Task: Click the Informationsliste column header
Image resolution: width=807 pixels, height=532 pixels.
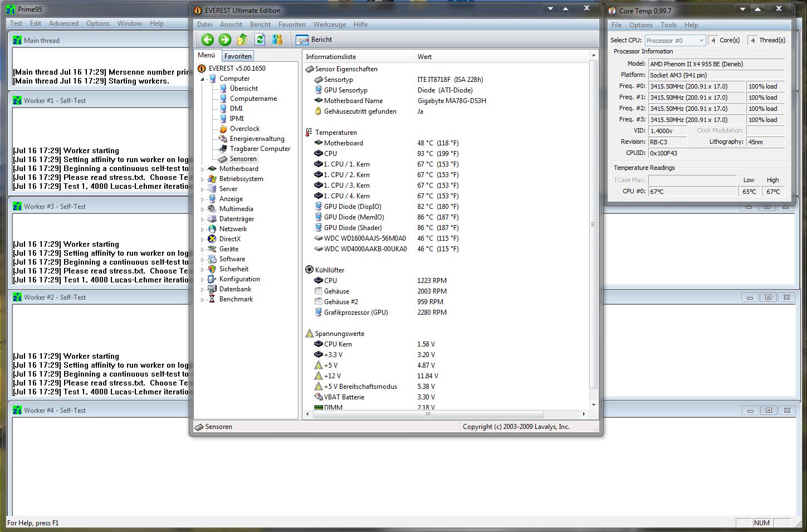Action: click(x=359, y=57)
